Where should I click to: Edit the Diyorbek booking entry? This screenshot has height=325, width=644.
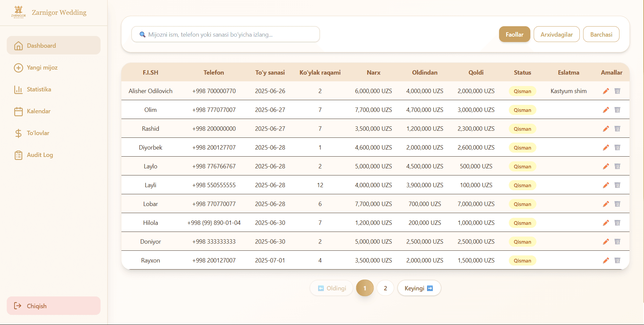pyautogui.click(x=606, y=148)
